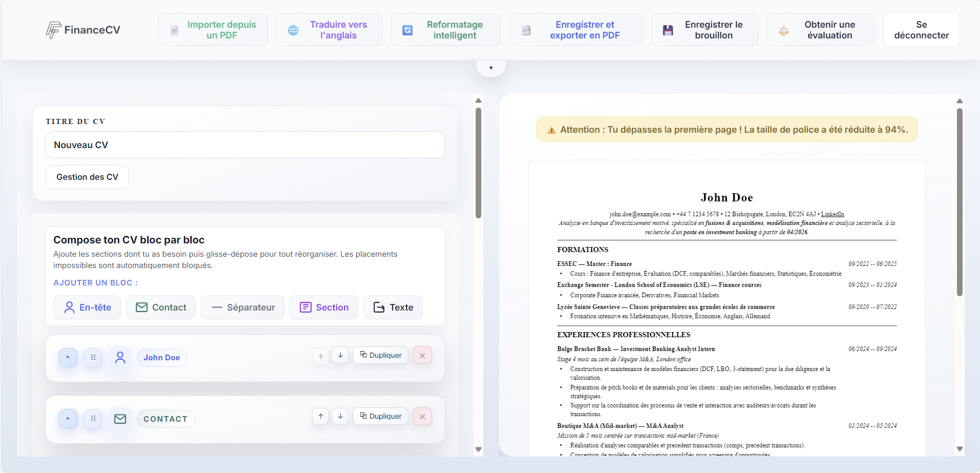Duplicate the John Doe block
This screenshot has width=980, height=473.
click(x=380, y=355)
